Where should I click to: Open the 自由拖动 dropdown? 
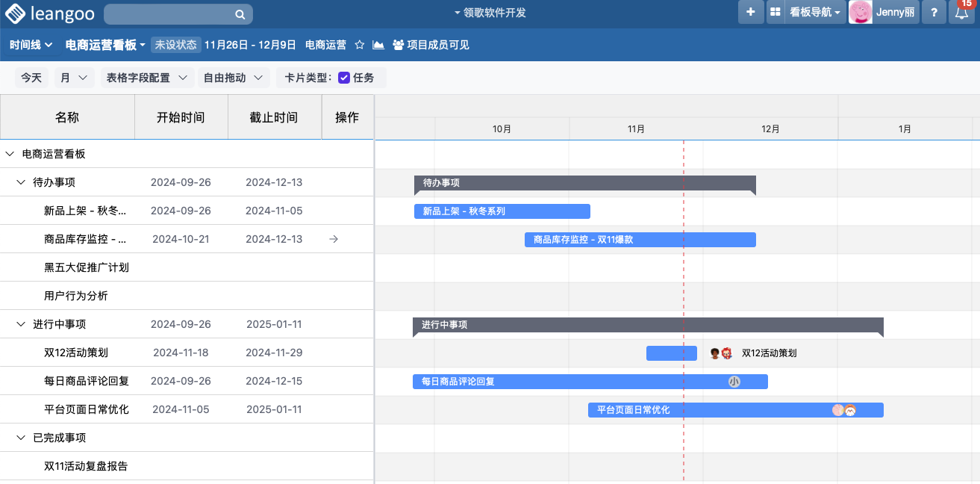[233, 78]
